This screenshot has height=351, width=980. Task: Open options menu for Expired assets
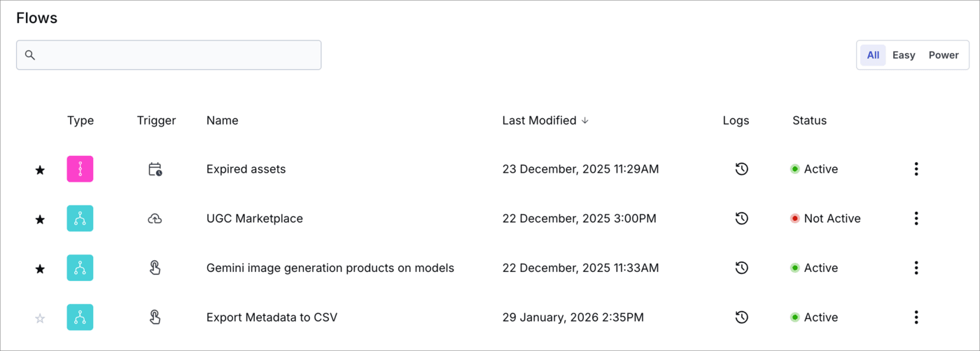coord(916,169)
